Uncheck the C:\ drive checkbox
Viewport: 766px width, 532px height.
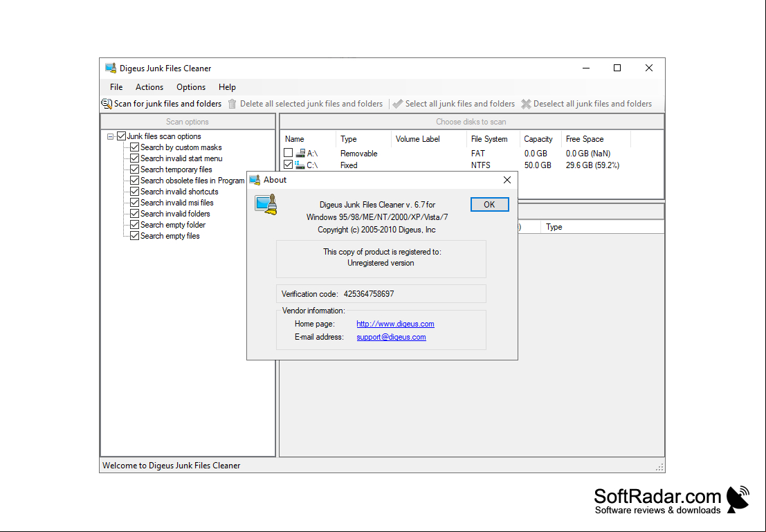pos(289,165)
